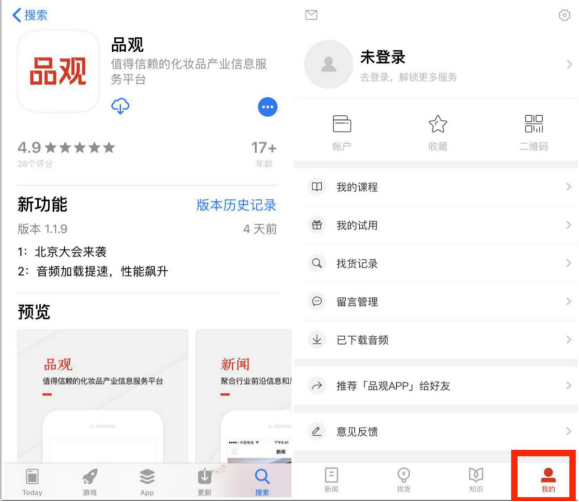The width and height of the screenshot is (579, 502).
Task: Tap the gray profile avatar
Action: (328, 64)
